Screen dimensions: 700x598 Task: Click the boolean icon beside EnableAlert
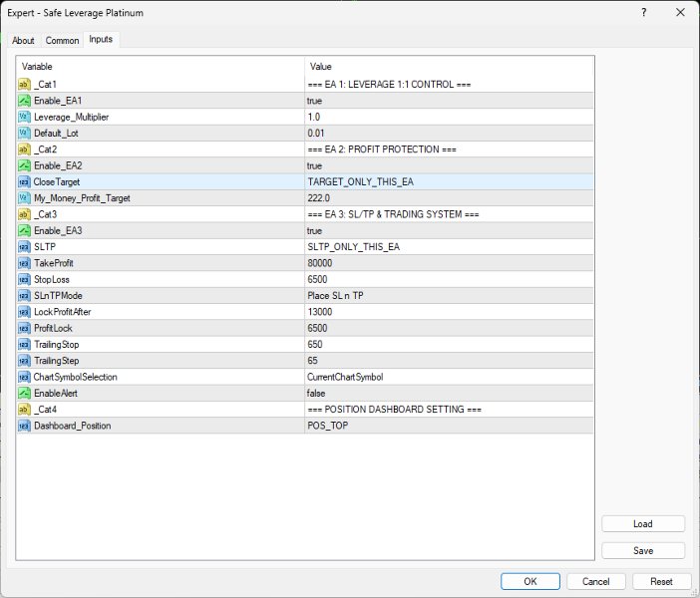click(24, 393)
